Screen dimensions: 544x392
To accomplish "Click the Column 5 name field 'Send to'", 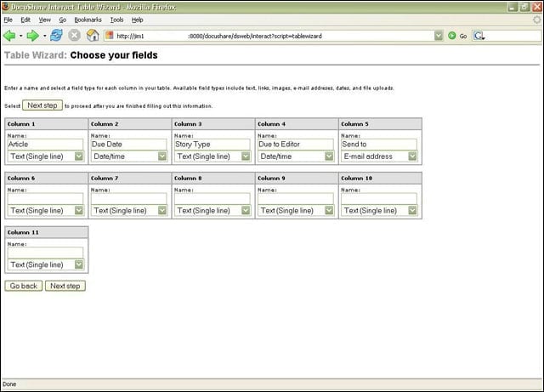I will (x=379, y=145).
